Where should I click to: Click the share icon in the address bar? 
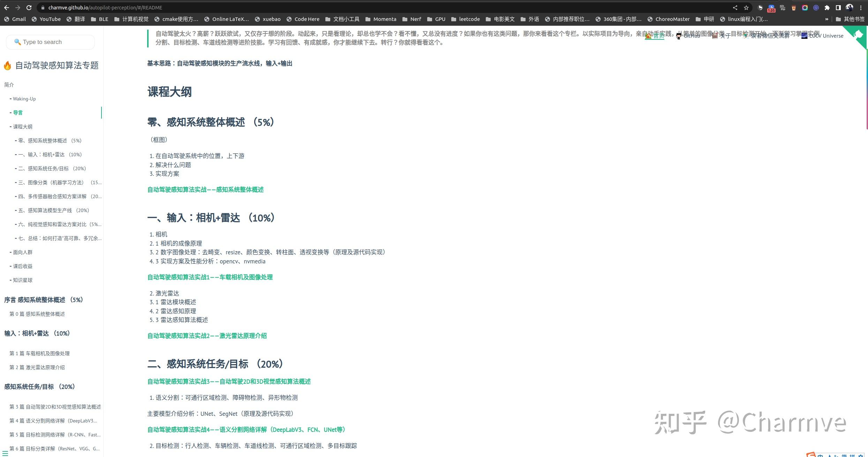[x=735, y=7]
